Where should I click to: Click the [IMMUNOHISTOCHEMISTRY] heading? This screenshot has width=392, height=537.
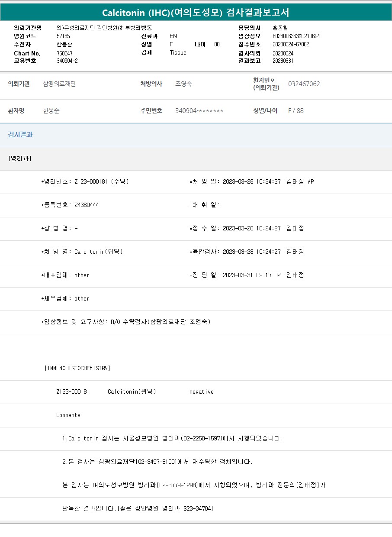(77, 368)
